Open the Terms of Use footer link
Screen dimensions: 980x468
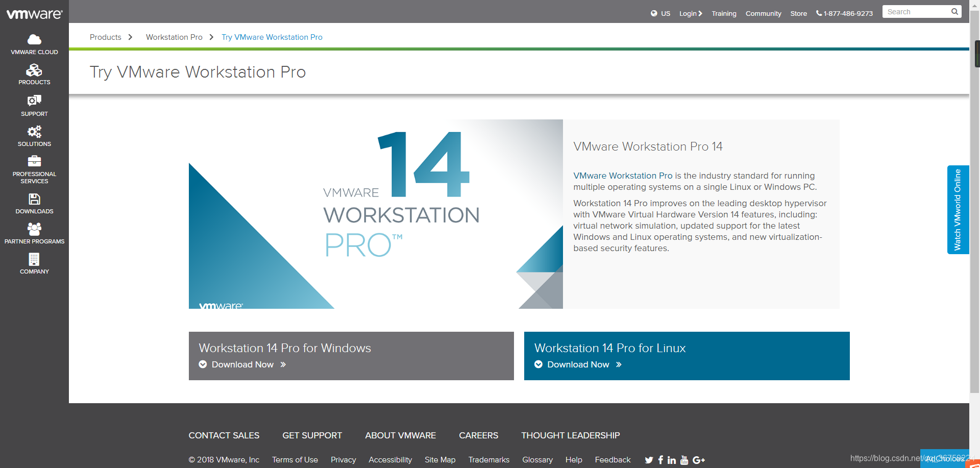[x=295, y=460]
